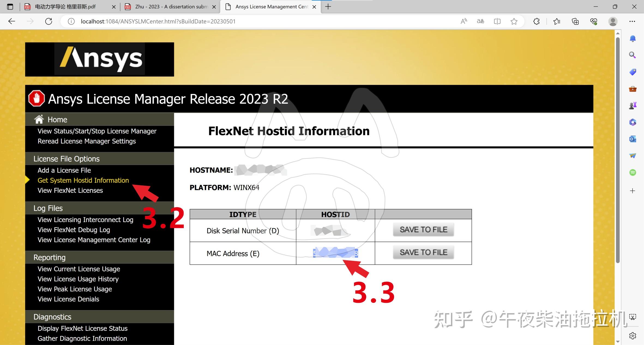Open sidebar Microsoft 365 icon

click(x=633, y=122)
